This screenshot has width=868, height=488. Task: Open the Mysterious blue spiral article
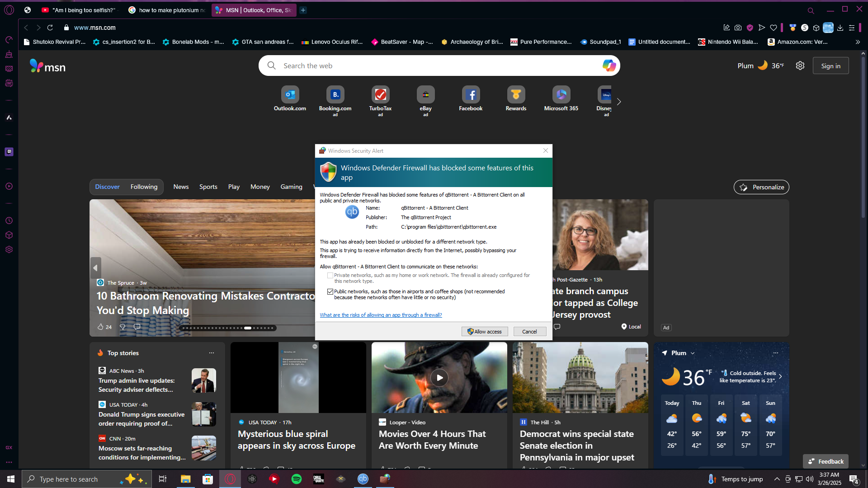(x=297, y=440)
